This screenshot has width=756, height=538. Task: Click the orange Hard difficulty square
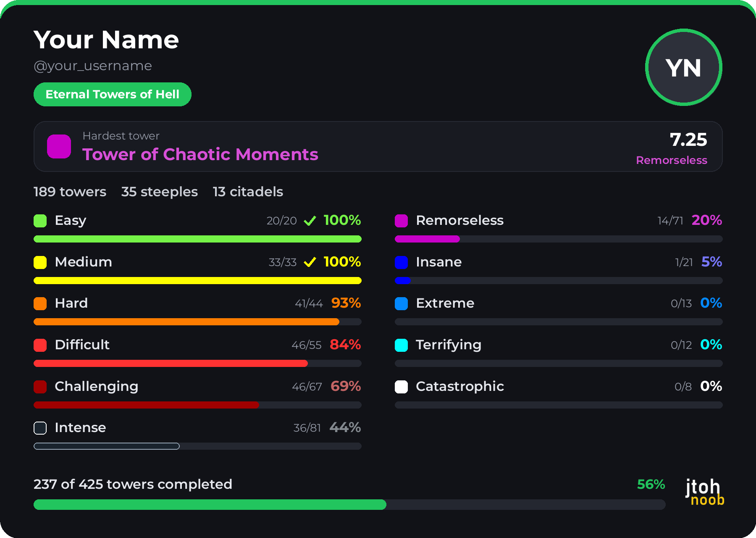coord(40,303)
